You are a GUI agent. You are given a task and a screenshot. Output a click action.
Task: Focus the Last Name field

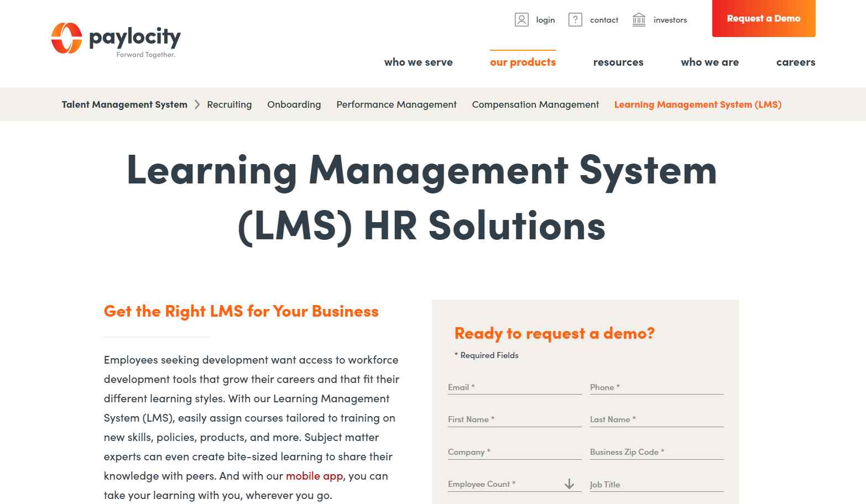657,419
